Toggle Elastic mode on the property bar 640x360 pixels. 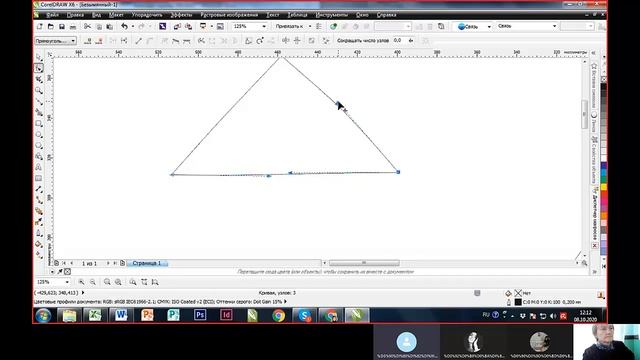tap(311, 41)
